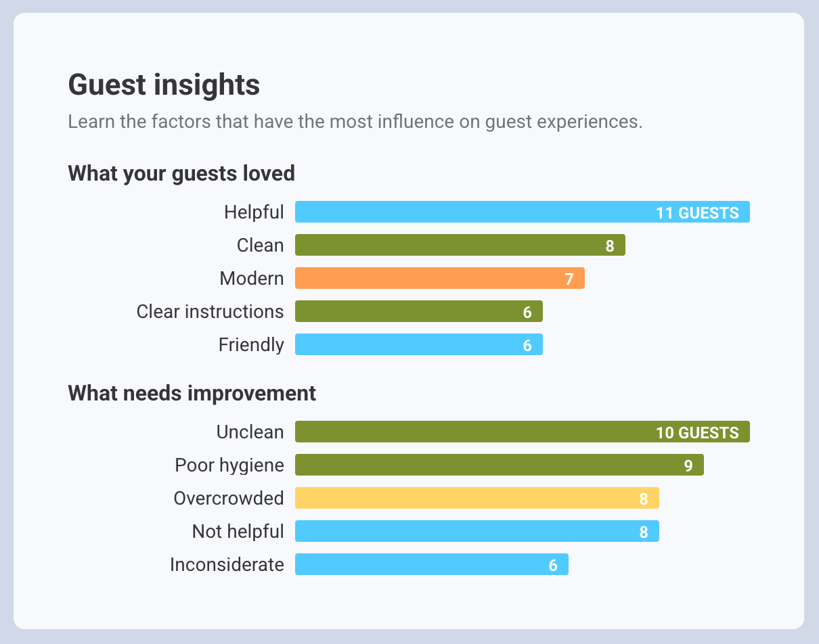
Task: Select the green Clean bar
Action: [460, 246]
